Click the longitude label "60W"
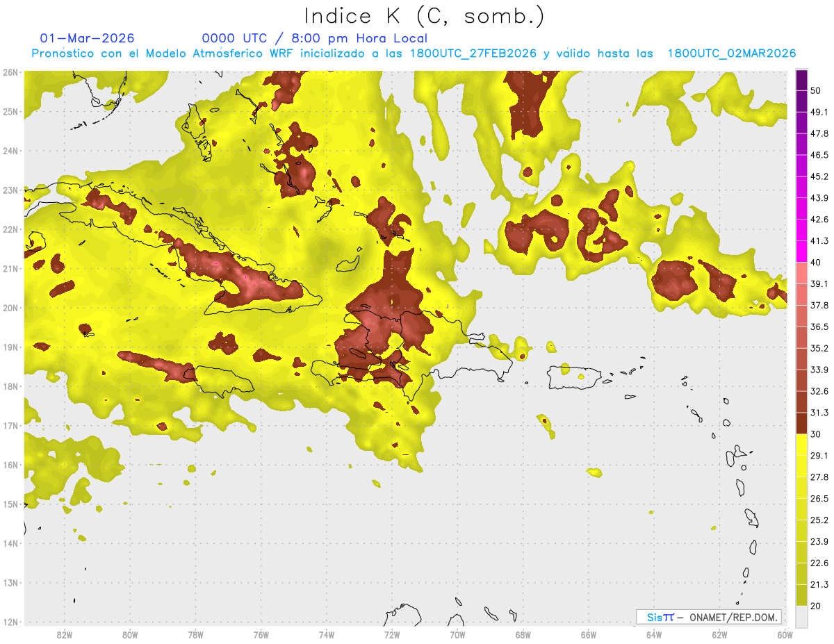 click(785, 635)
